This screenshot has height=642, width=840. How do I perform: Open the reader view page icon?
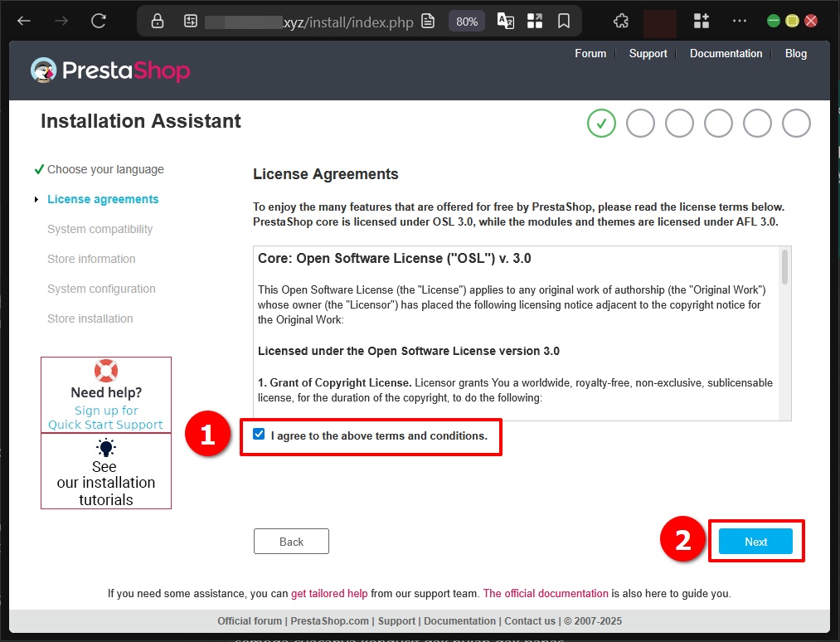428,22
